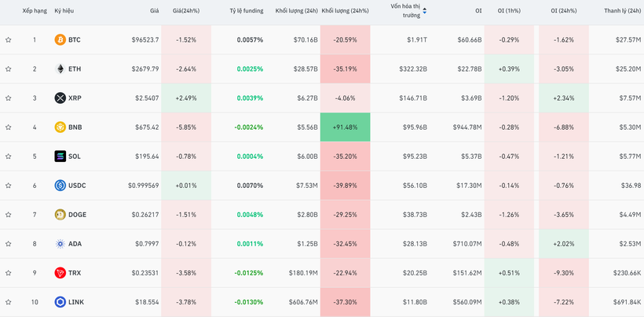Click the BNB coin logo

[60, 127]
